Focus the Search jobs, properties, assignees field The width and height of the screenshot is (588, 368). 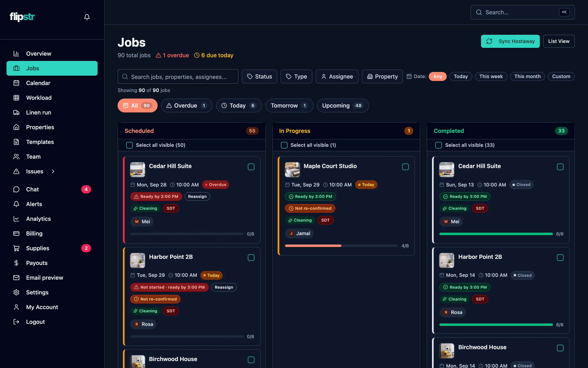click(x=178, y=77)
